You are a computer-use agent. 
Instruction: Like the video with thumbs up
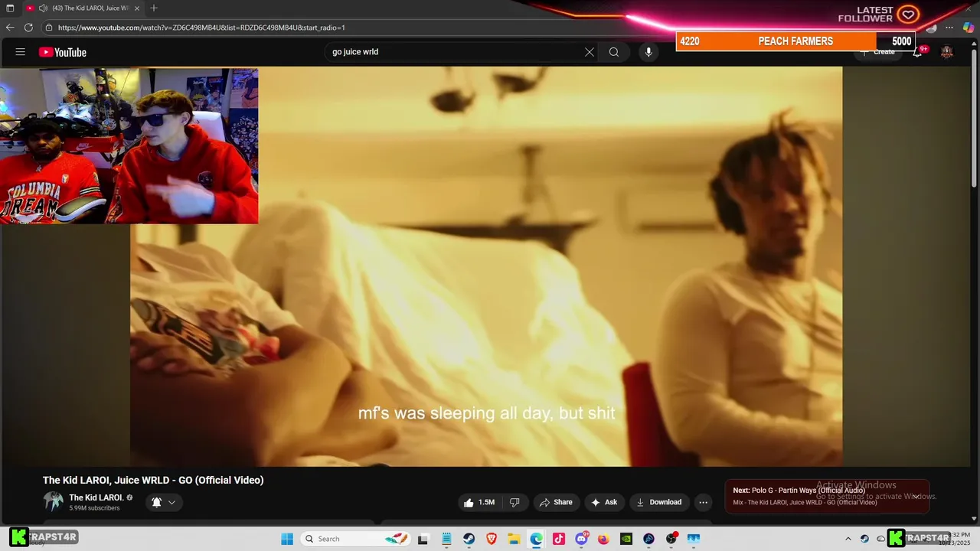pos(479,502)
